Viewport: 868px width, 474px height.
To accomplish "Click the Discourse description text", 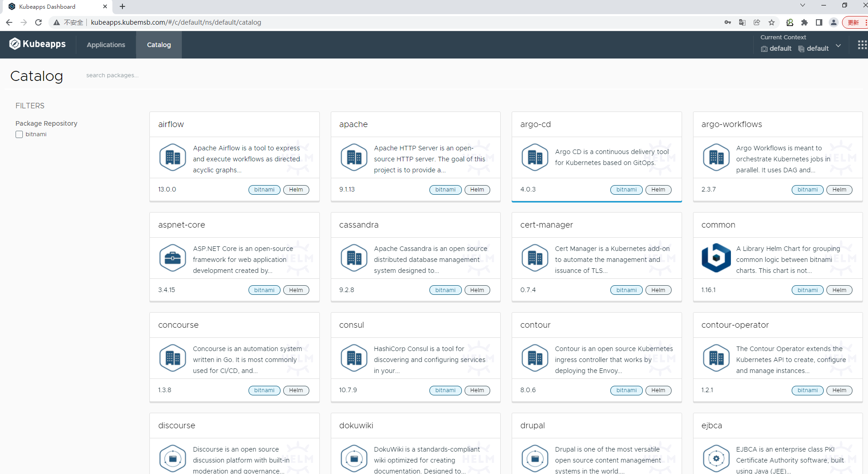I will [241, 460].
